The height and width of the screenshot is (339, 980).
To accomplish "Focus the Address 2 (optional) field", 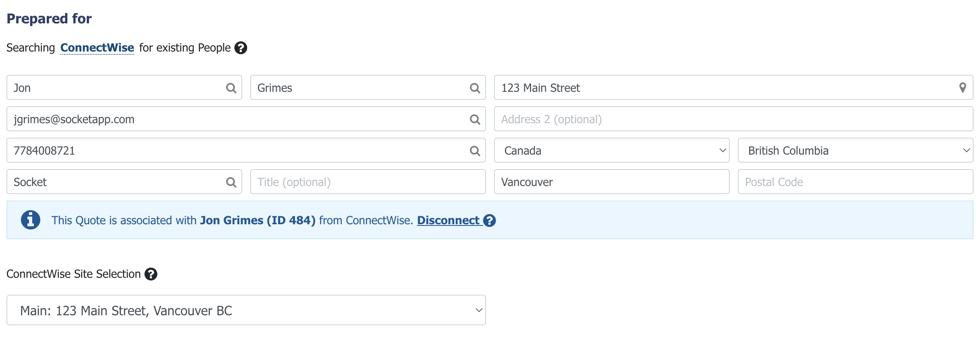I will [x=733, y=119].
